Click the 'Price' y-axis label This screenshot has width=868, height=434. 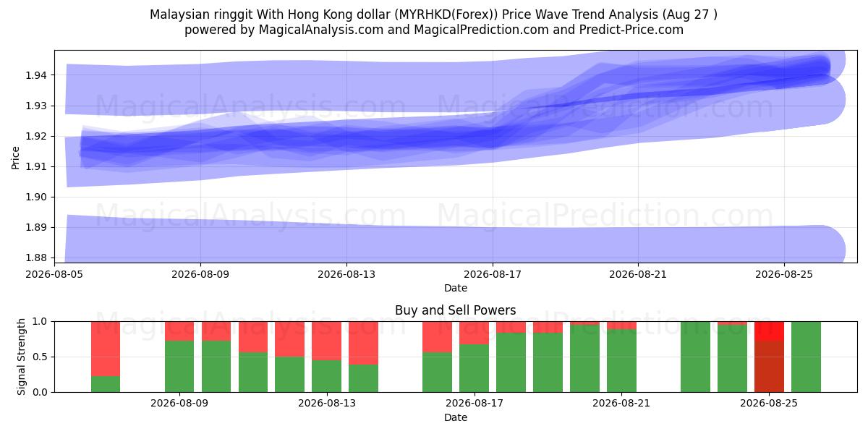(15, 156)
